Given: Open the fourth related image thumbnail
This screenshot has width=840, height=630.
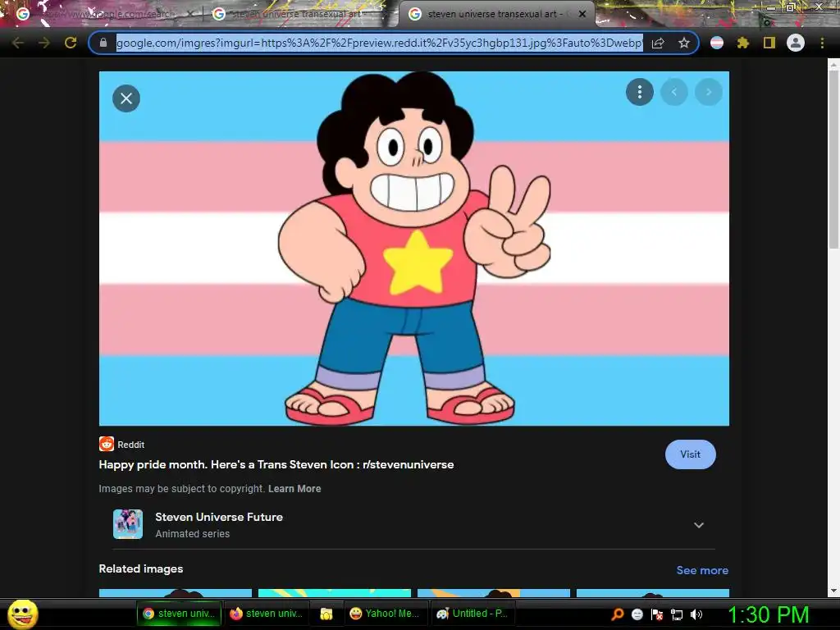Looking at the screenshot, I should point(652,592).
